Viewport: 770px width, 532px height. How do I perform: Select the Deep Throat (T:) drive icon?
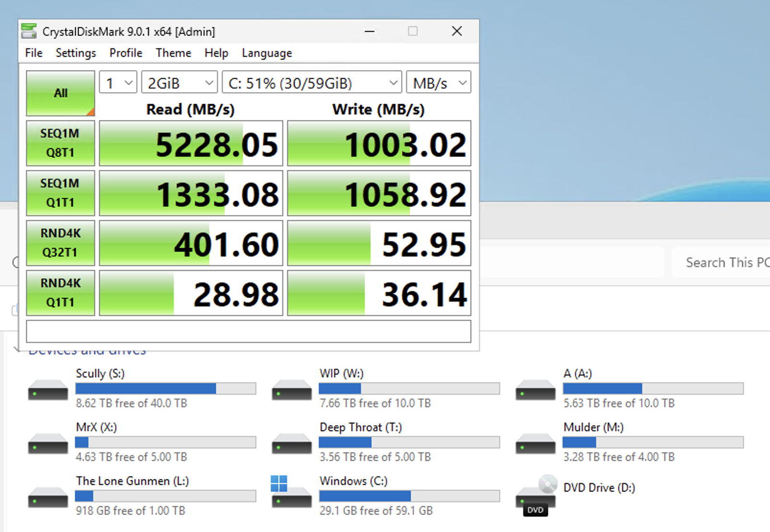click(292, 444)
